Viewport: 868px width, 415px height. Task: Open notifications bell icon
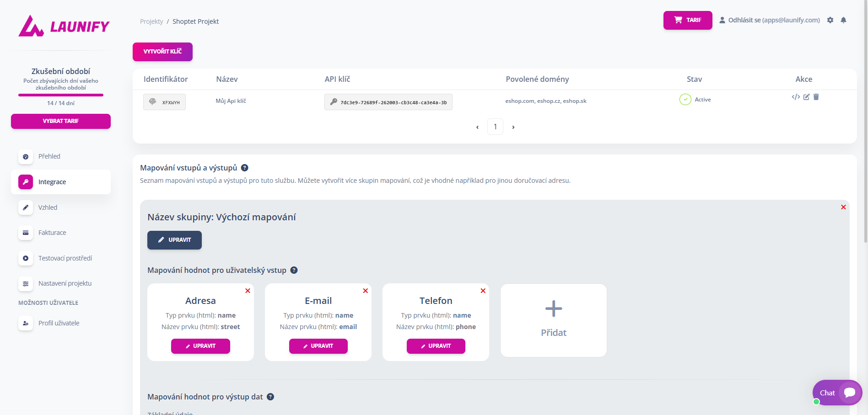pyautogui.click(x=843, y=20)
